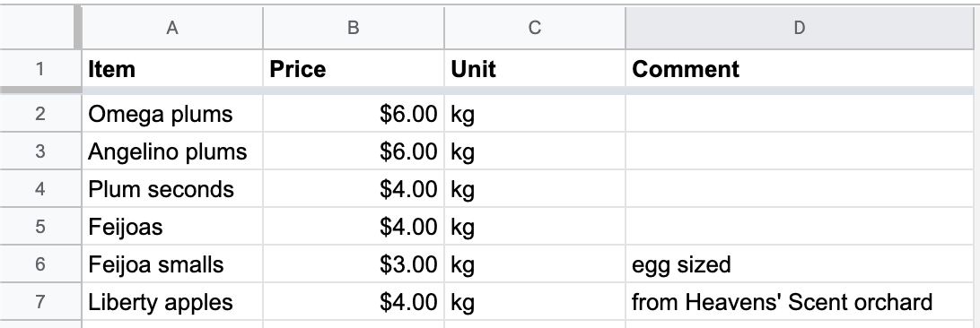Select the Liberty apples cell
Viewport: 980px width, 328px height.
pyautogui.click(x=172, y=302)
